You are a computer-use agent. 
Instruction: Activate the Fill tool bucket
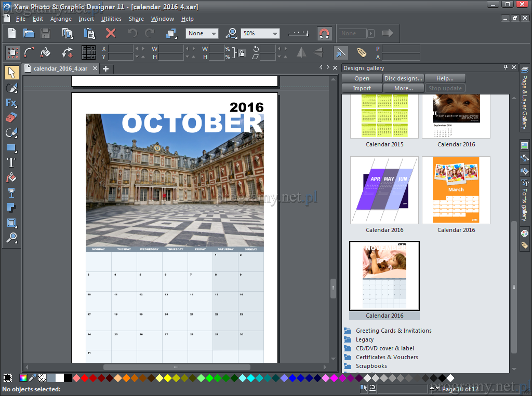(x=11, y=177)
